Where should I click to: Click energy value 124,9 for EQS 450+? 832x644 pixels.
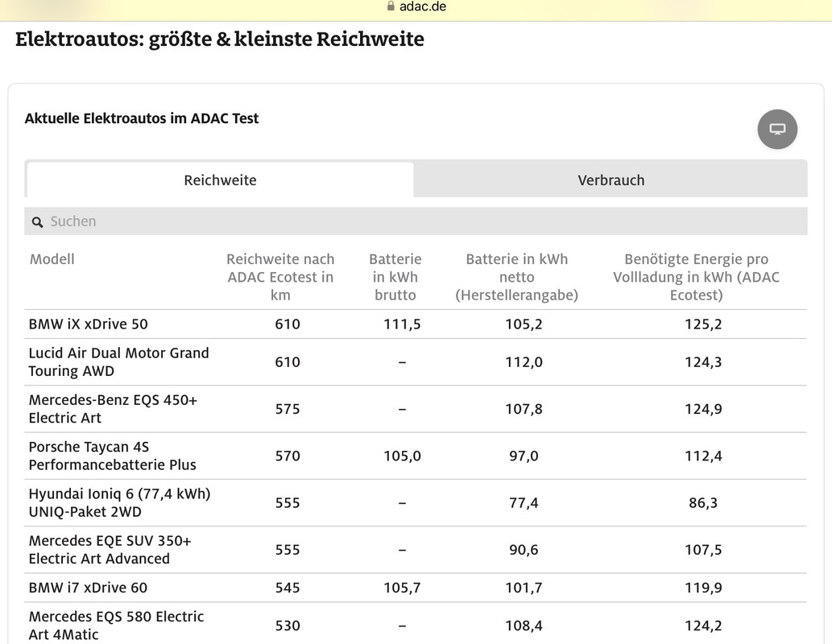(703, 409)
